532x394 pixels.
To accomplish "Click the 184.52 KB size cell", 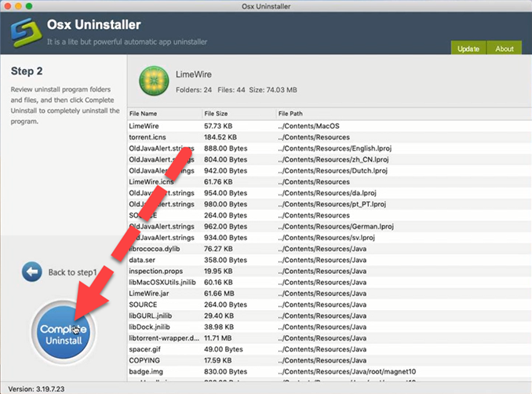I will pos(220,137).
